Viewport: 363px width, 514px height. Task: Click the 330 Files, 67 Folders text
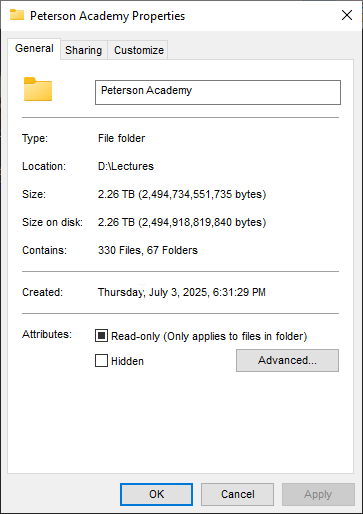[148, 250]
